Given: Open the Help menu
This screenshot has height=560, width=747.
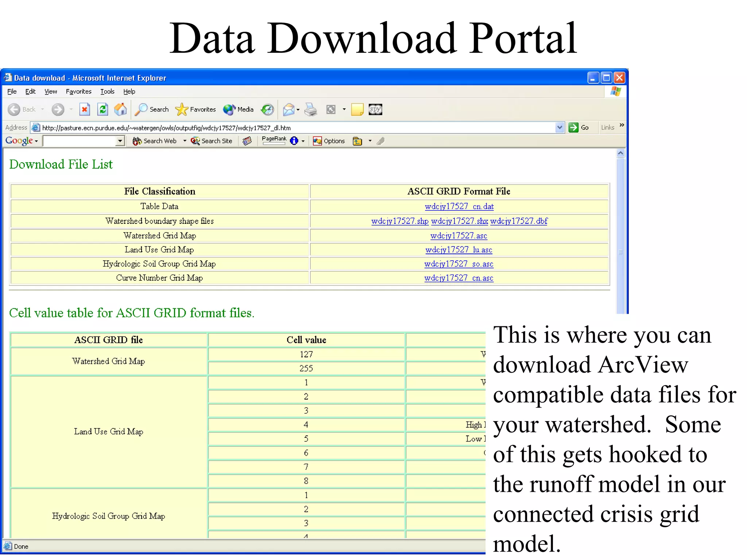Looking at the screenshot, I should pos(129,92).
